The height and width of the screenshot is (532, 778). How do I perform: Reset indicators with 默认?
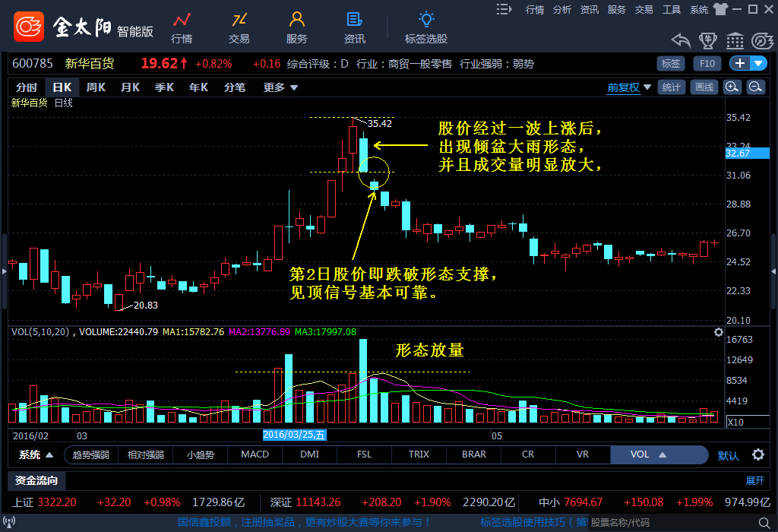pyautogui.click(x=728, y=455)
